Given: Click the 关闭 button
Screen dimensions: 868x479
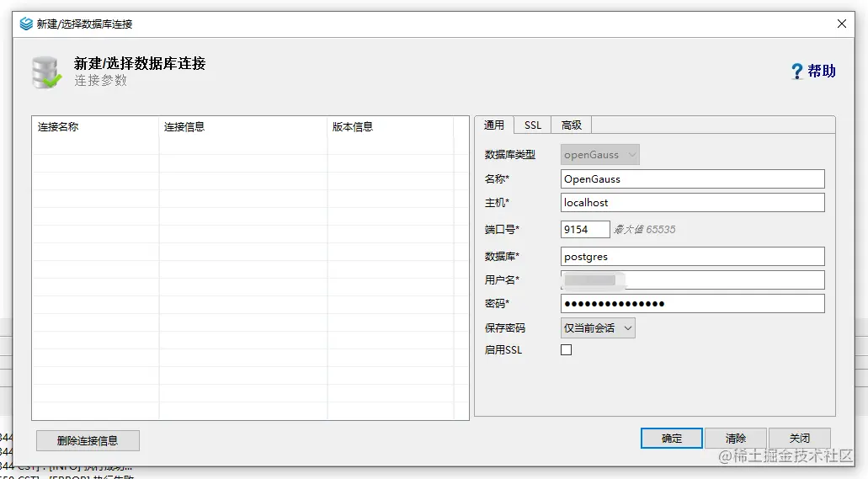Looking at the screenshot, I should (x=799, y=438).
